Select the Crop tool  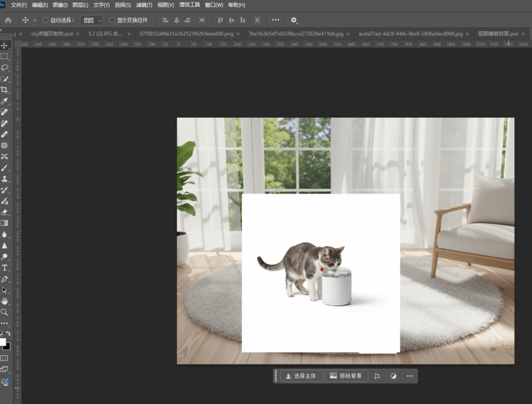(5, 90)
